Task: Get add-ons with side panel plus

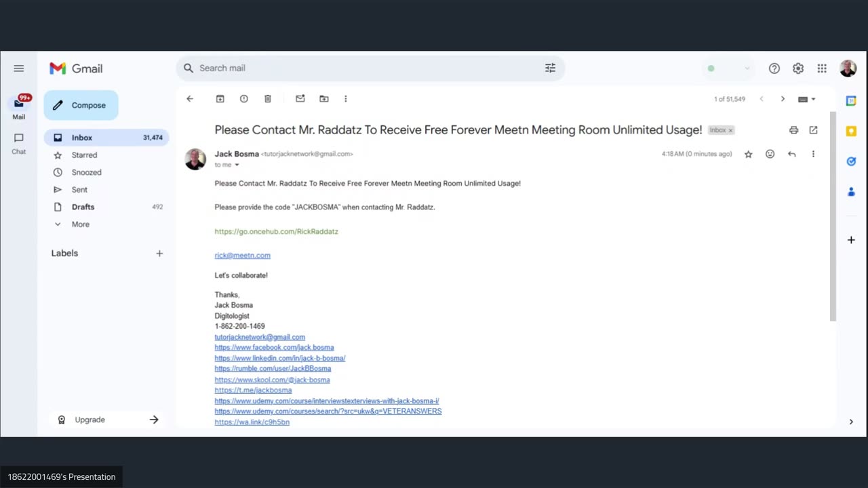Action: [x=851, y=240]
